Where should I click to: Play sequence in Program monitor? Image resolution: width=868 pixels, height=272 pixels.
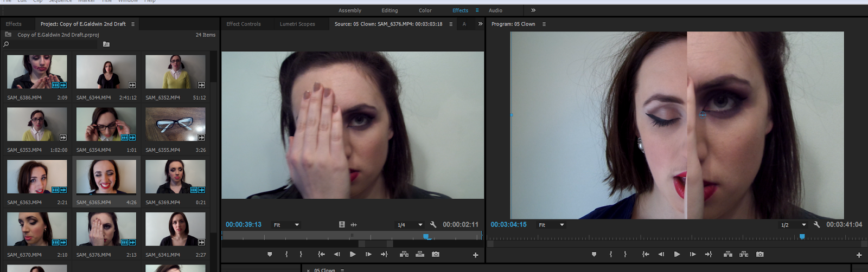pyautogui.click(x=677, y=254)
